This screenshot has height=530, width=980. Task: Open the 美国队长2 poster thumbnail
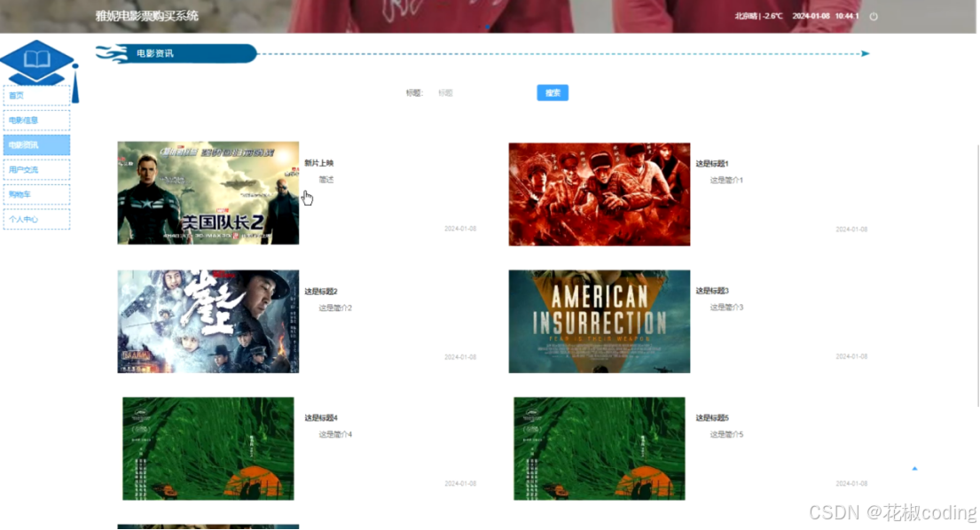(208, 193)
